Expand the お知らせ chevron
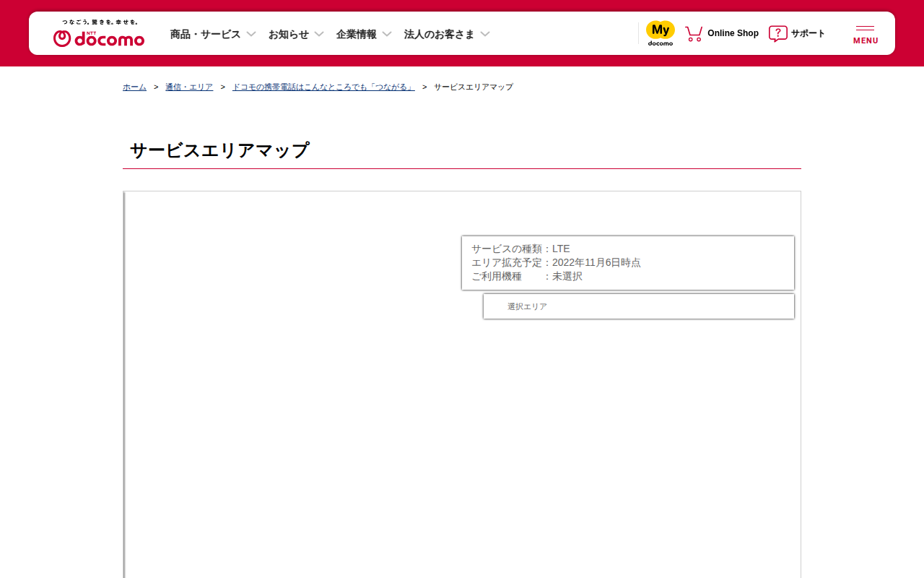The image size is (924, 578). pyautogui.click(x=319, y=34)
